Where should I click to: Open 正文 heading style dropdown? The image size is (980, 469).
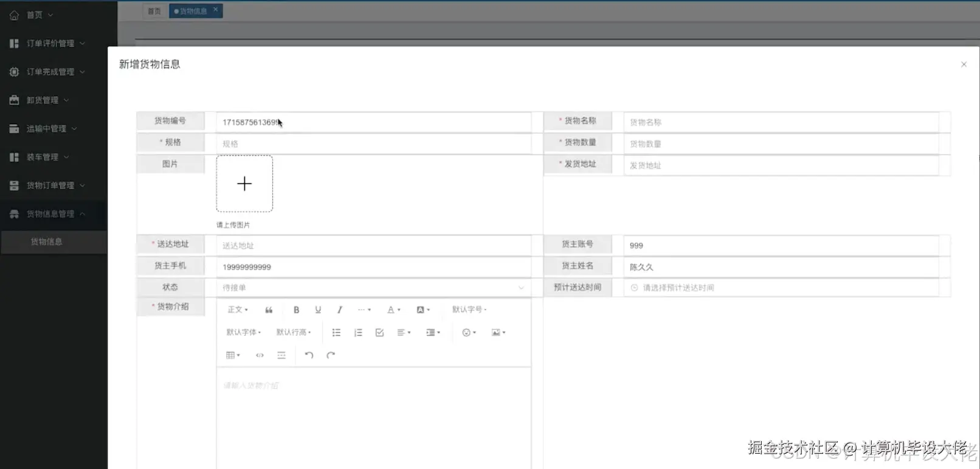click(x=238, y=310)
